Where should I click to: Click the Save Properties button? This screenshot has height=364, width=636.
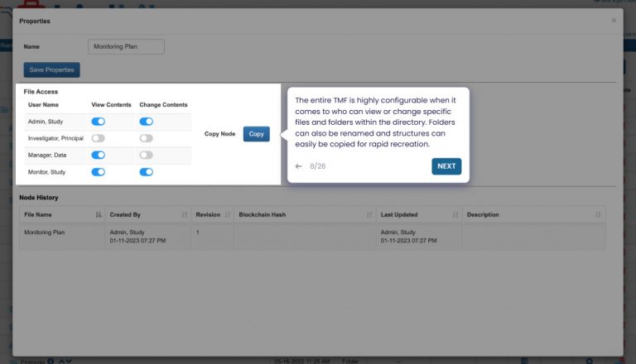[51, 70]
